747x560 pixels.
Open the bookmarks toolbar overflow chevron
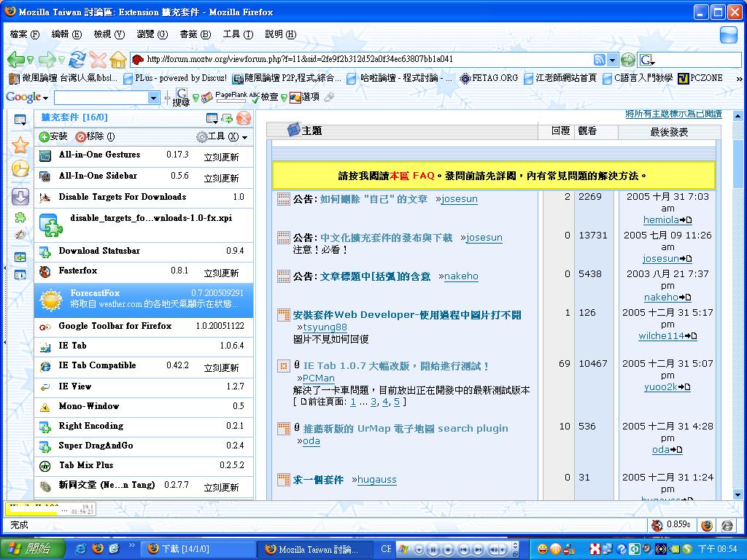[x=739, y=79]
